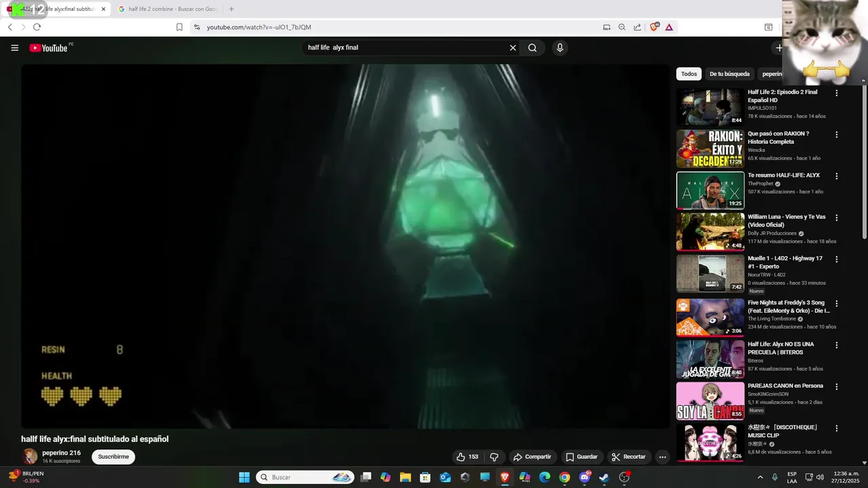Screen dimensions: 868x488
Task: Close the half life alyx YouTube tab
Action: [x=103, y=9]
